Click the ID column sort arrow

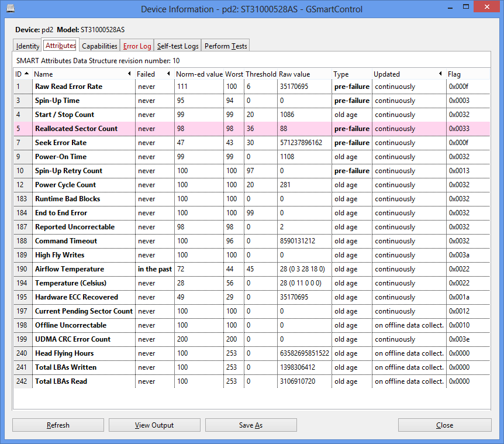tap(26, 74)
